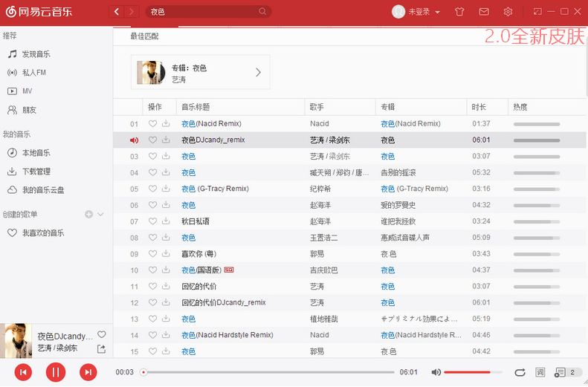
Task: Open 本地音乐 in the sidebar
Action: 36,153
